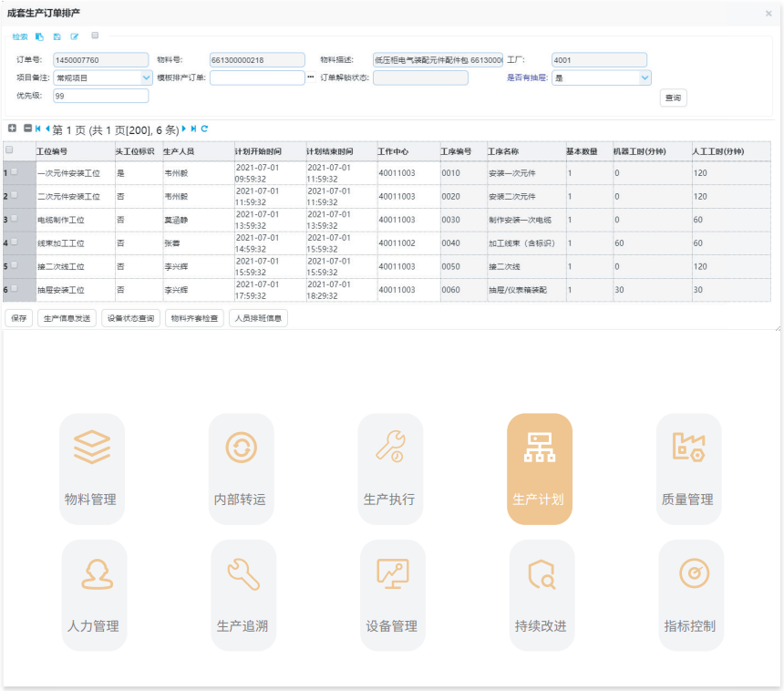
Task: Open the 设备管理 module tile
Action: coord(393,595)
